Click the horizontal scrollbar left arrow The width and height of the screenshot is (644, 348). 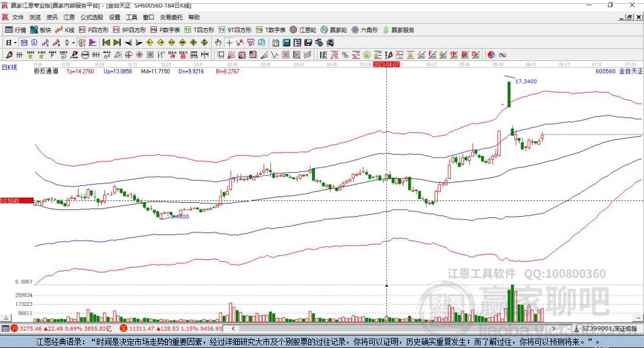[233, 329]
